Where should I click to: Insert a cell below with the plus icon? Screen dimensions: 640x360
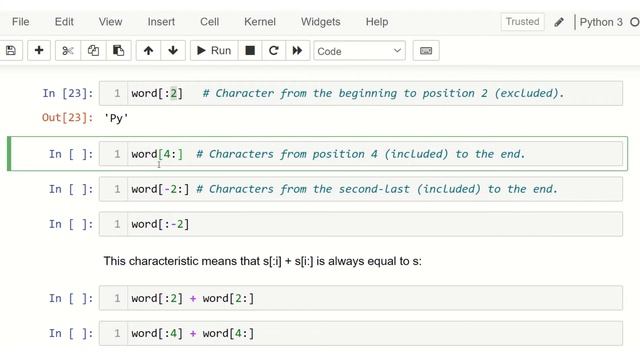(x=39, y=51)
